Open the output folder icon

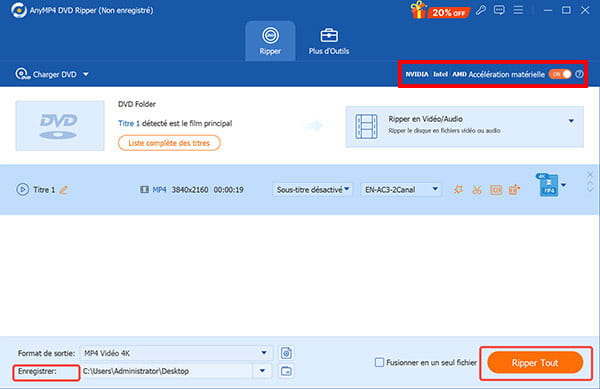[x=286, y=371]
